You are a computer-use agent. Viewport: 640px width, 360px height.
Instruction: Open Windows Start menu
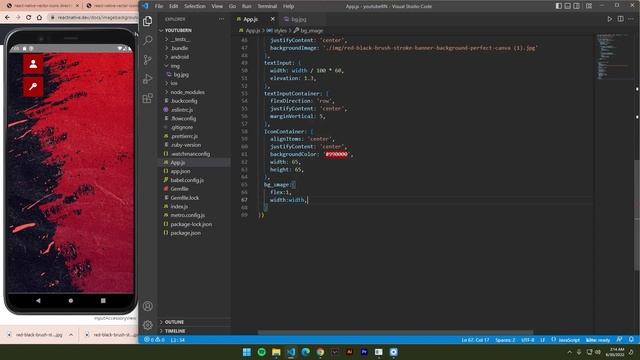tap(247, 352)
